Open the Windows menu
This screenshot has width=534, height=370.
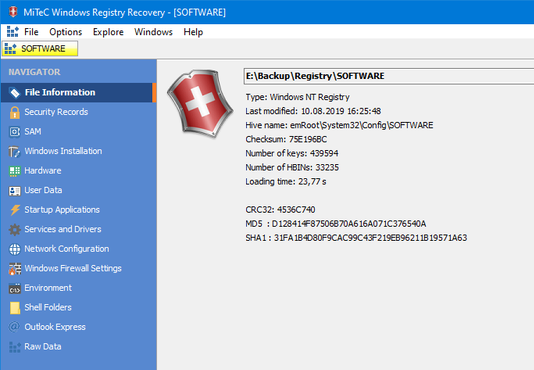[153, 32]
